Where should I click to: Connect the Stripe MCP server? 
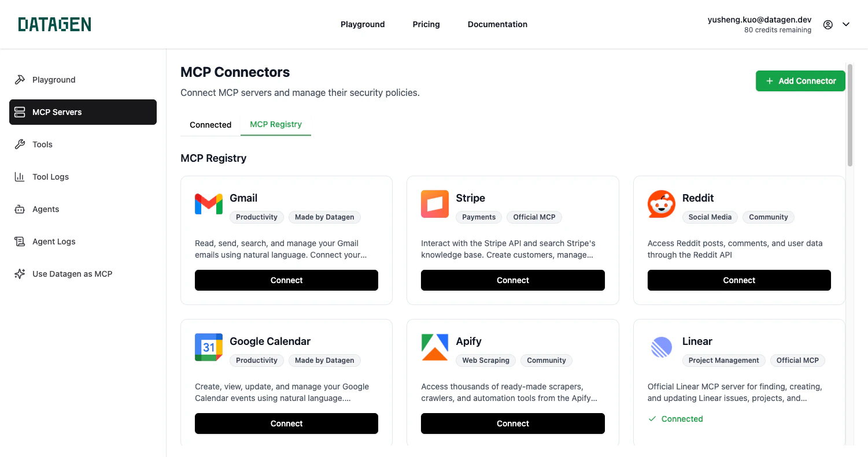point(512,280)
